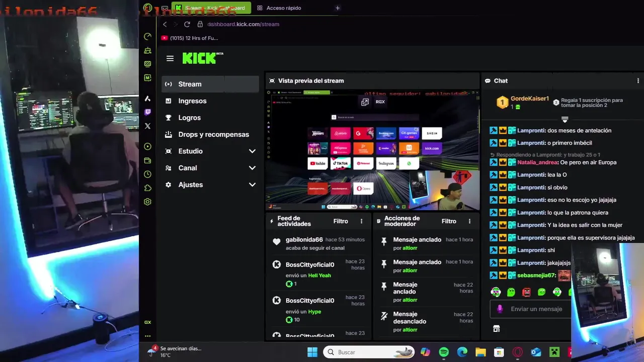Click the taskbar Buscar search box
Image resolution: width=644 pixels, height=362 pixels.
coord(369,352)
